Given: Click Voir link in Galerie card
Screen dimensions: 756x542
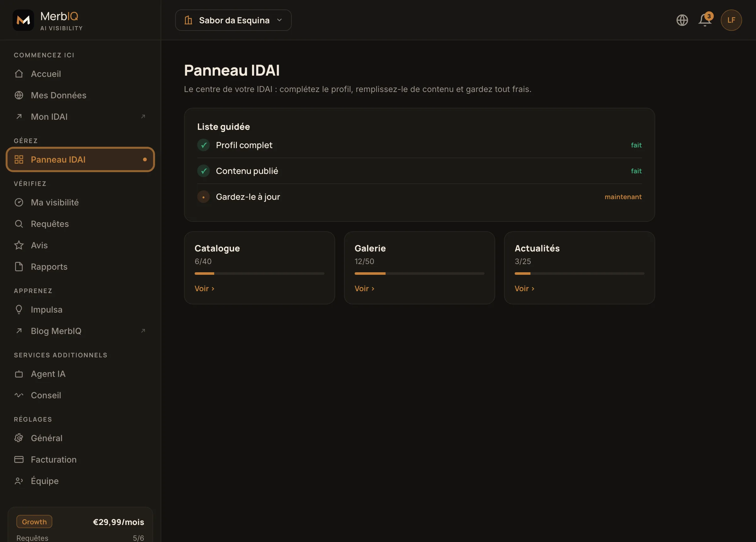Looking at the screenshot, I should [x=364, y=289].
